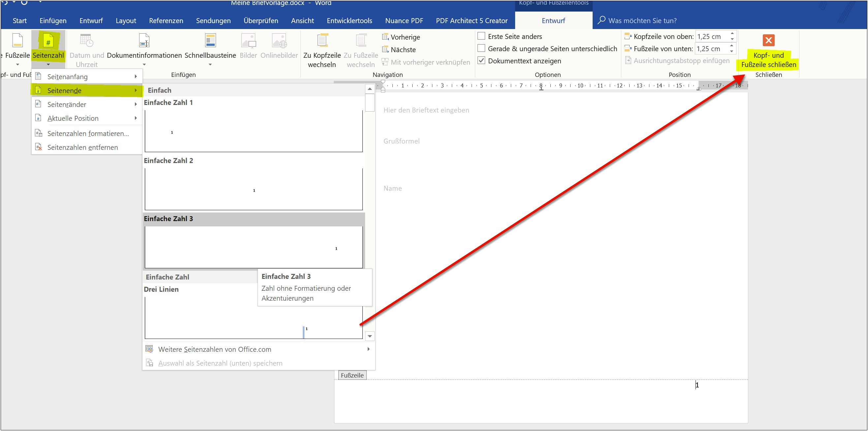Decrease Fußzeile von unten value
868x431 pixels.
[x=731, y=51]
